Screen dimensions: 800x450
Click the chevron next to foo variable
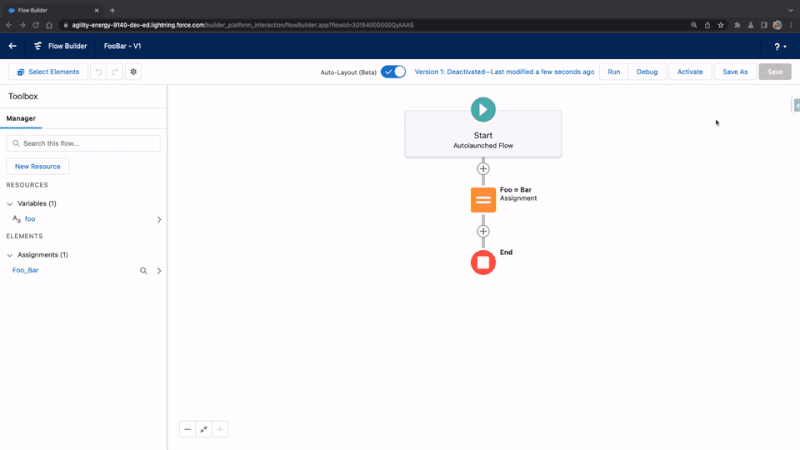point(159,219)
